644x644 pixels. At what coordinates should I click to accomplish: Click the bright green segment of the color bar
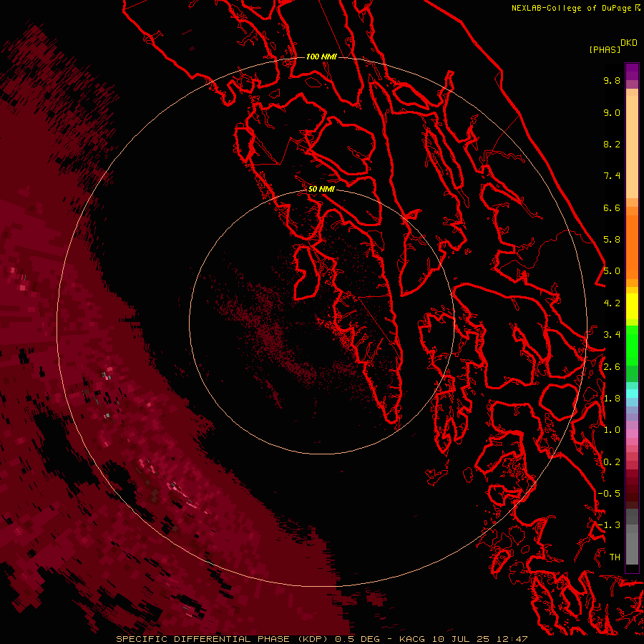pyautogui.click(x=632, y=345)
